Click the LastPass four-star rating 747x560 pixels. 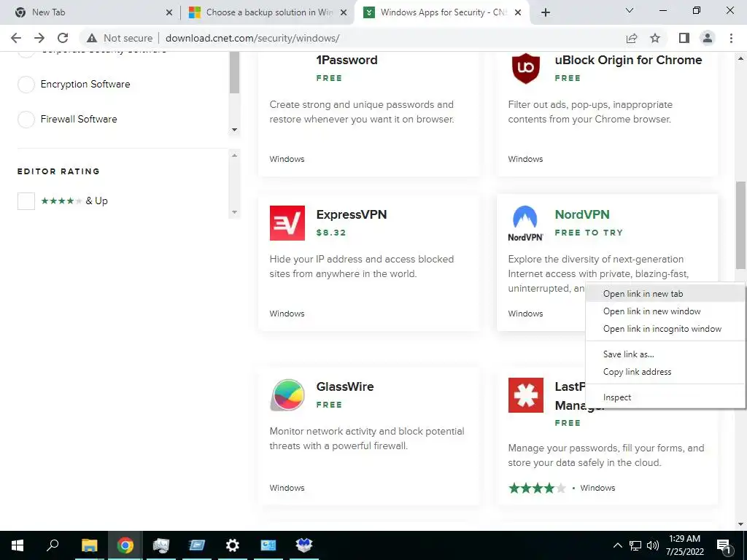[x=537, y=488]
